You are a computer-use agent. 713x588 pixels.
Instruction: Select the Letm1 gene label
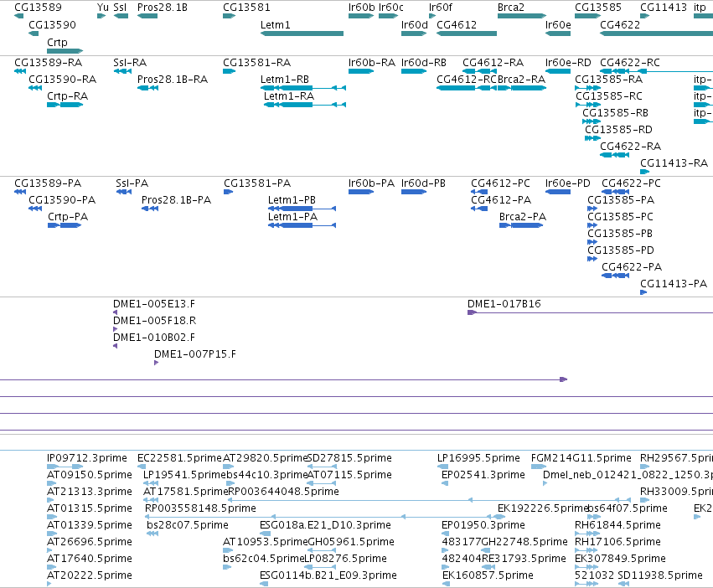(275, 25)
